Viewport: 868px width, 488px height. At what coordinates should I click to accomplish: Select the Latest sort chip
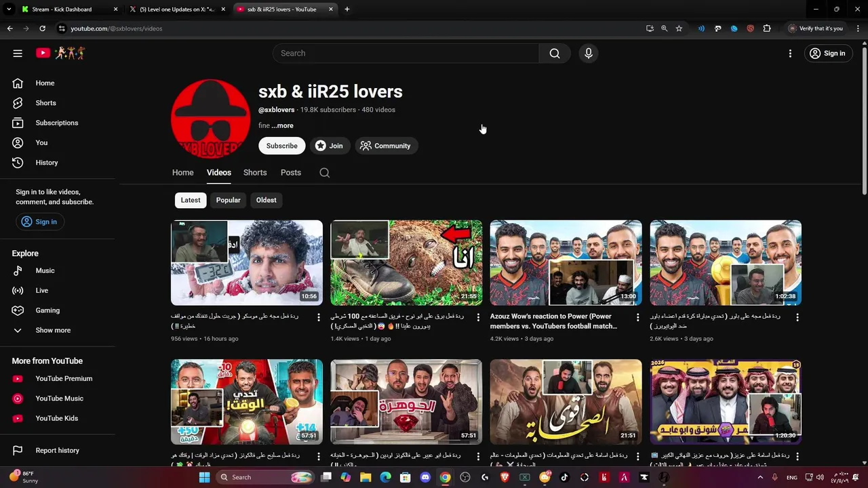coord(191,200)
